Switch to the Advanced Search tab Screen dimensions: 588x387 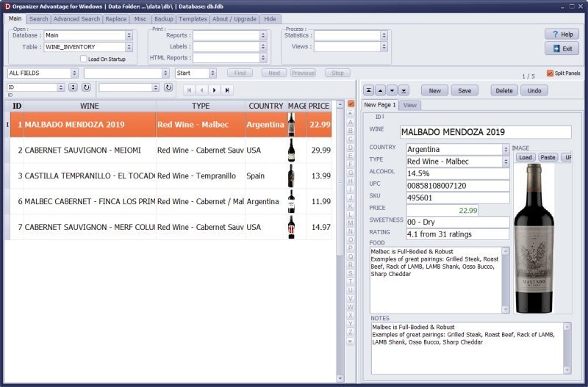tap(76, 19)
